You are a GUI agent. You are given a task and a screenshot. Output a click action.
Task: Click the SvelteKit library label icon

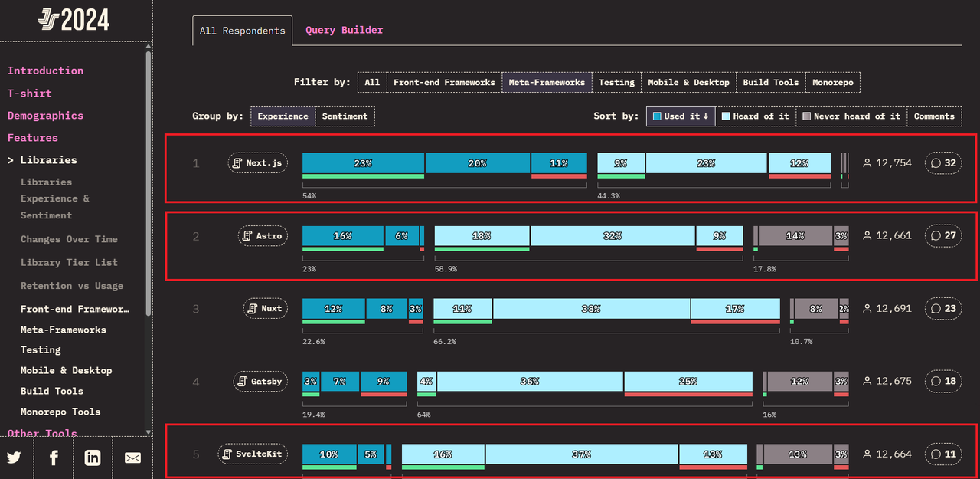click(227, 454)
